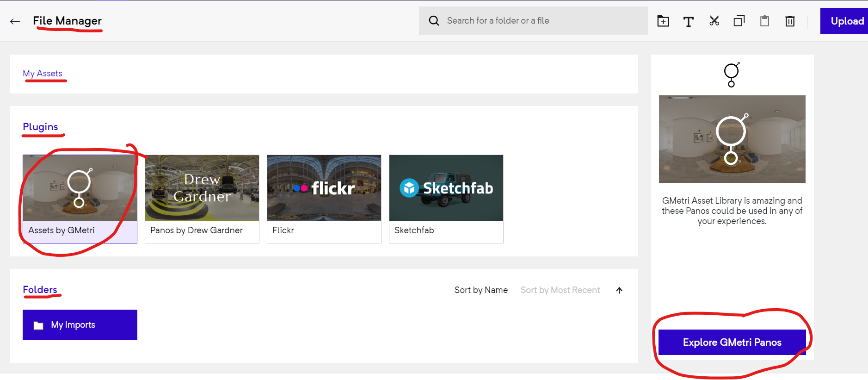
Task: Open the Sketchfab plugin tile
Action: click(x=446, y=199)
